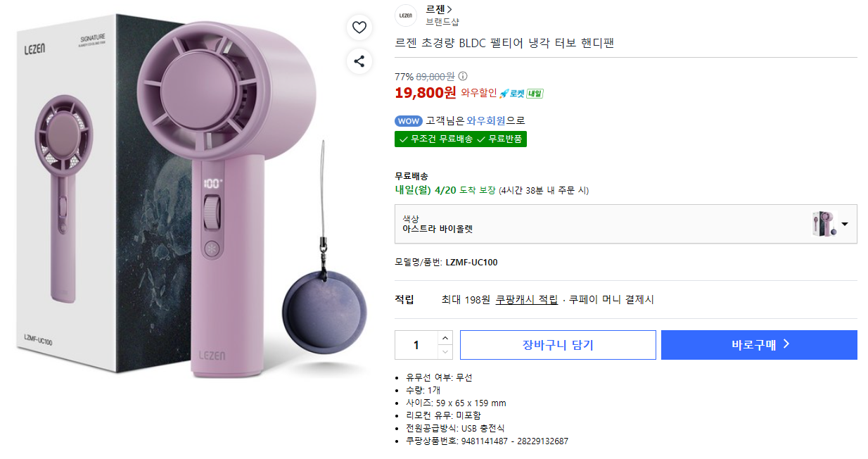This screenshot has height=459, width=868.
Task: Expand color options via dropdown arrow
Action: coord(845,224)
